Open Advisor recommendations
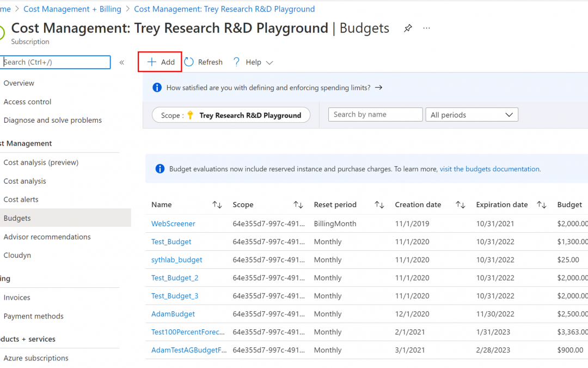This screenshot has height=368, width=588. click(47, 237)
